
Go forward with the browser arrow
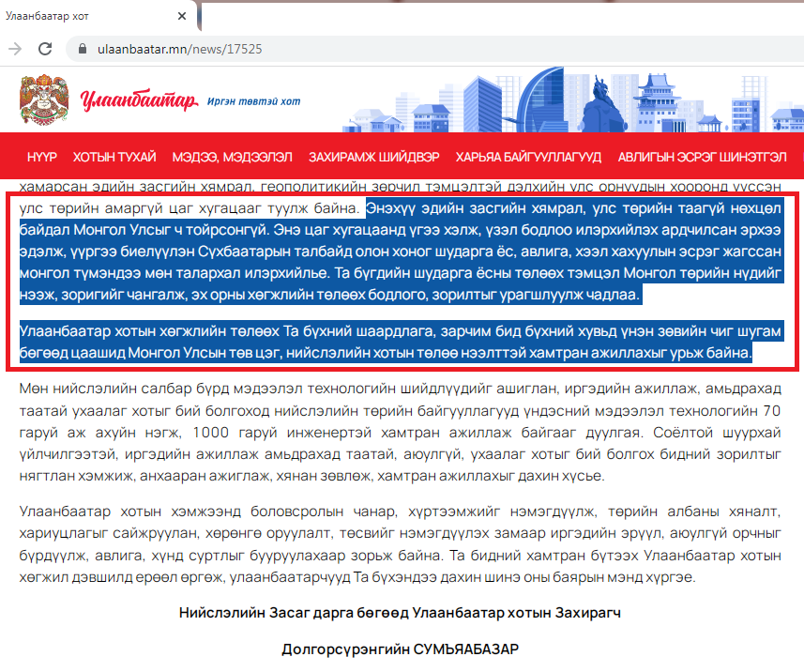(15, 49)
